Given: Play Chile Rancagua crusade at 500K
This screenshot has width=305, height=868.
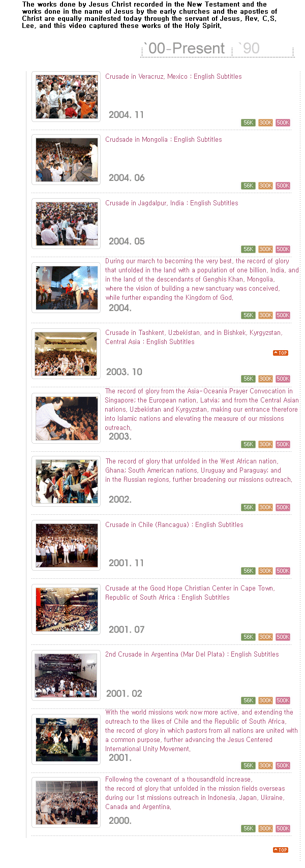Looking at the screenshot, I should pyautogui.click(x=283, y=571).
